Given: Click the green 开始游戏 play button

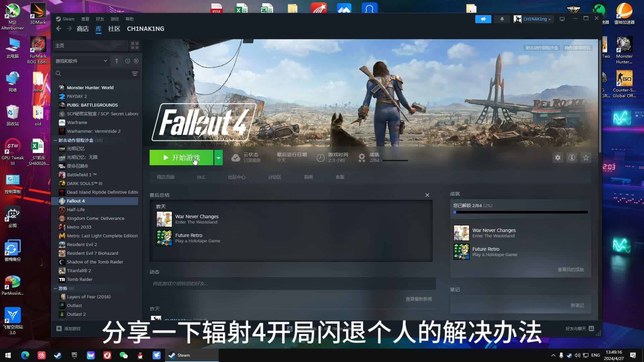Looking at the screenshot, I should (181, 158).
